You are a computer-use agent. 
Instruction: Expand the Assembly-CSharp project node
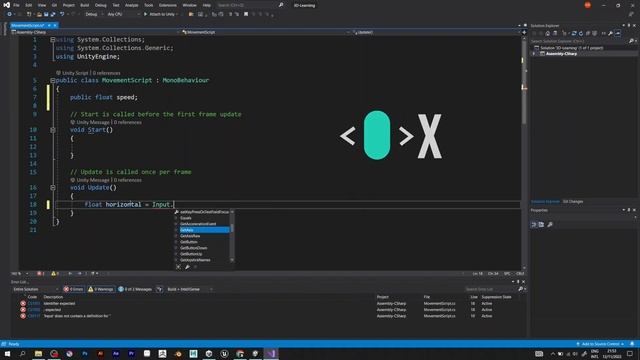(534, 54)
